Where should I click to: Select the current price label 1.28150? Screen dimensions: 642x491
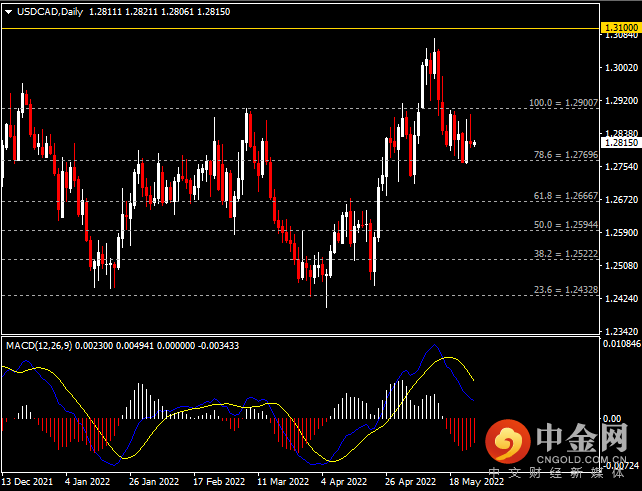[x=621, y=143]
